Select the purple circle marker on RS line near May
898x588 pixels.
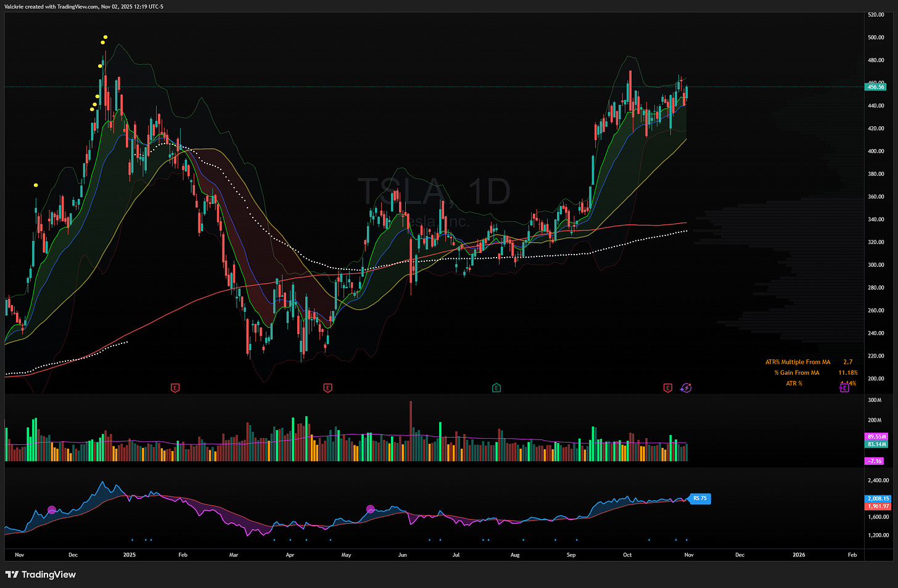371,509
